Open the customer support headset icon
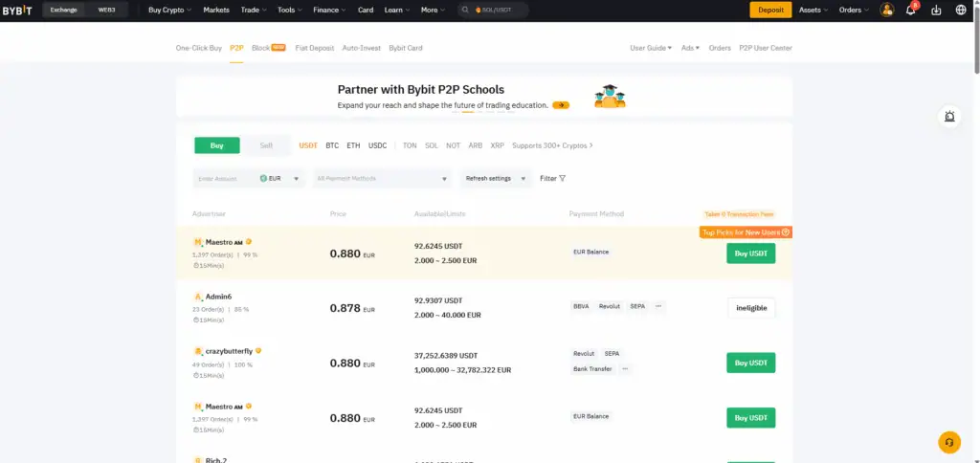Screen dimensions: 980x463 tap(949, 442)
